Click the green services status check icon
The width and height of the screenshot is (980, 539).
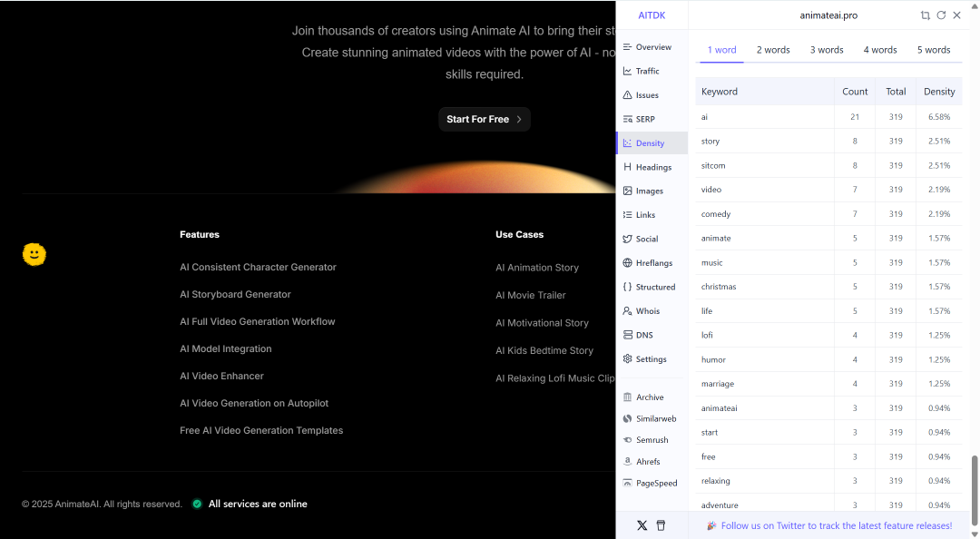tap(197, 504)
